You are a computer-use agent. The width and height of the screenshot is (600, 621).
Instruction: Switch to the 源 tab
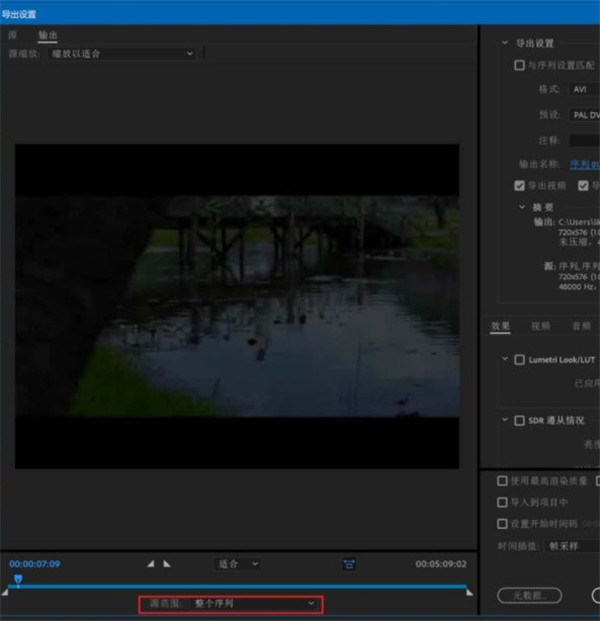(13, 35)
